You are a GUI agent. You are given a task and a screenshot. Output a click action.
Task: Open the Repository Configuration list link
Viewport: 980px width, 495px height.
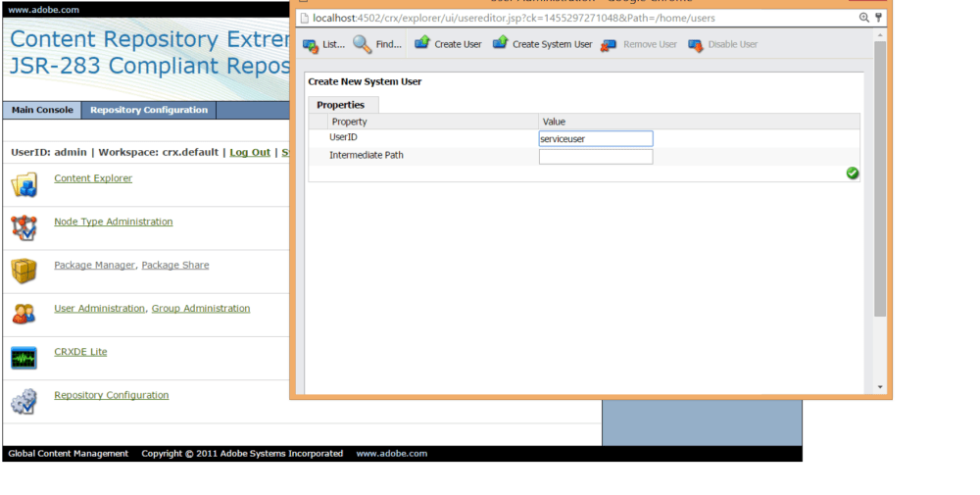pyautogui.click(x=112, y=395)
